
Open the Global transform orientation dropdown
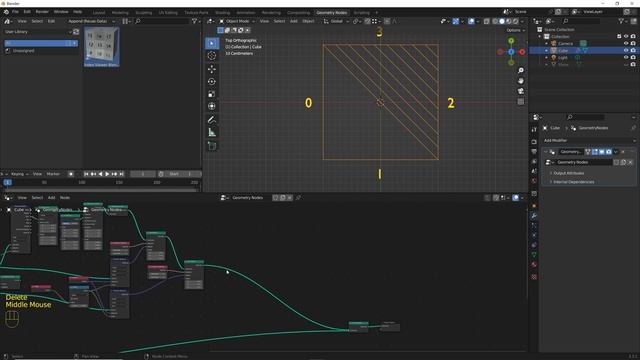336,21
